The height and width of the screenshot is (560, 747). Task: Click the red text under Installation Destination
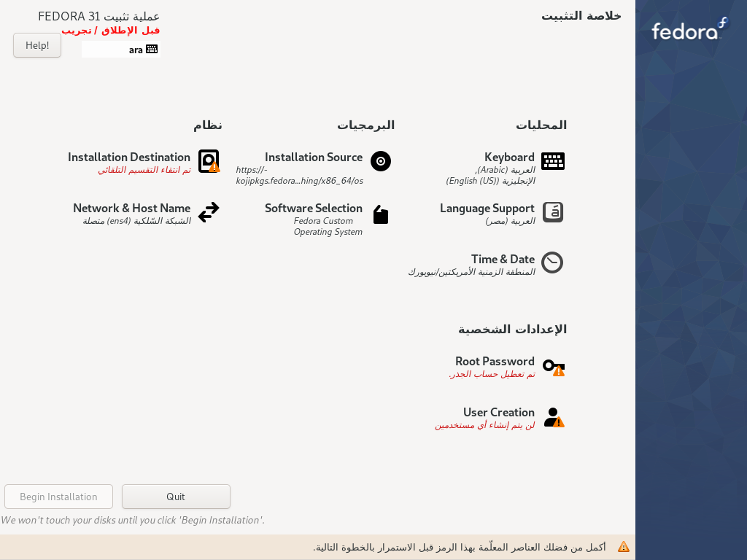coord(144,170)
